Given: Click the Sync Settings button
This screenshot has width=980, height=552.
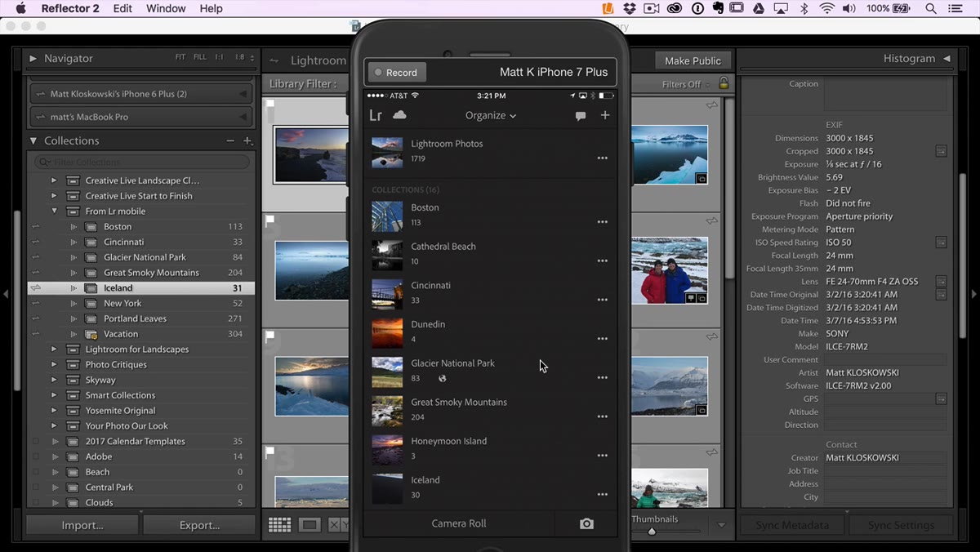Looking at the screenshot, I should tap(901, 525).
